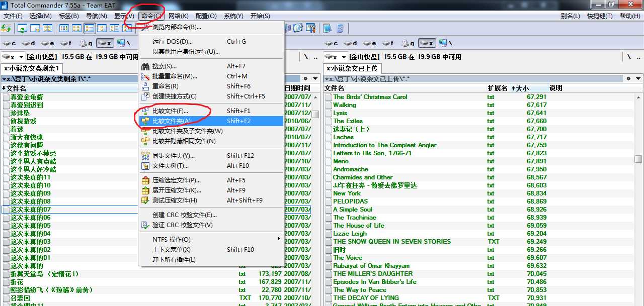Choose 创建快捷方式(C) entry

(211, 96)
